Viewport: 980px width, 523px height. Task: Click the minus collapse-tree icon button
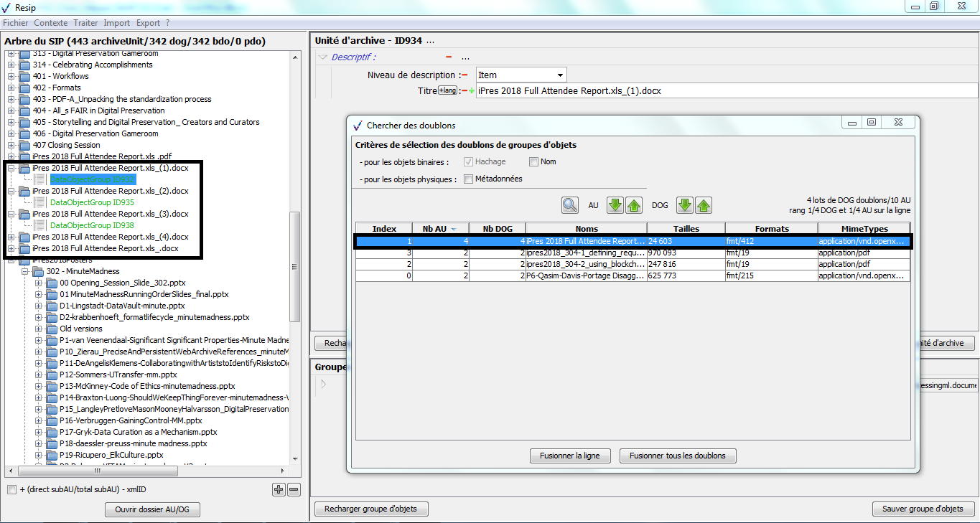click(x=294, y=489)
